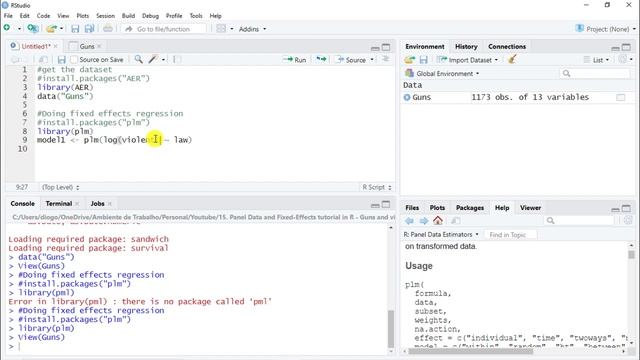Toggle Source on Save checkbox
This screenshot has height=360, width=640.
click(x=74, y=60)
